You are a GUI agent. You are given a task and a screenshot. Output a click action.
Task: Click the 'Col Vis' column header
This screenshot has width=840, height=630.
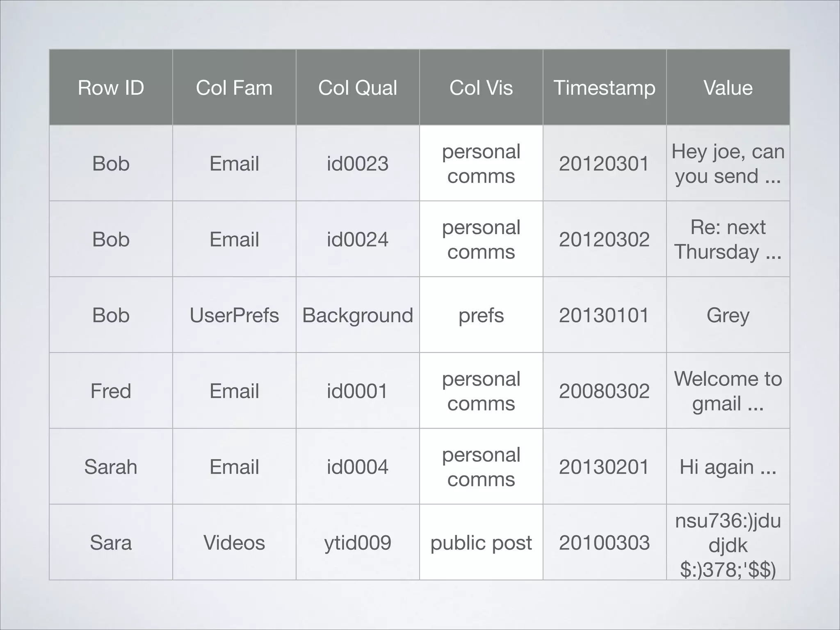[x=481, y=87]
